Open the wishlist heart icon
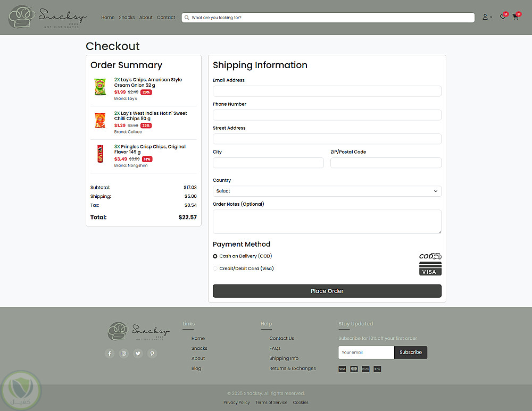Screen dimensions: 532x411 click(x=503, y=16)
